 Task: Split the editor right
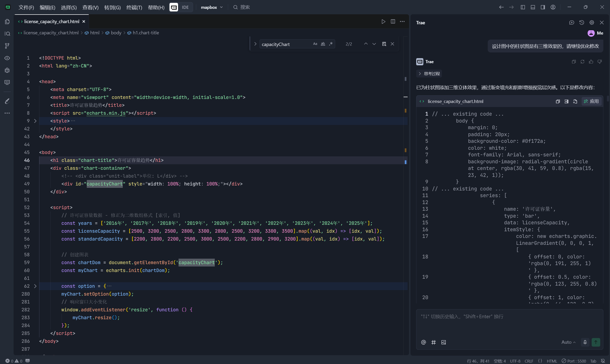pos(393,22)
